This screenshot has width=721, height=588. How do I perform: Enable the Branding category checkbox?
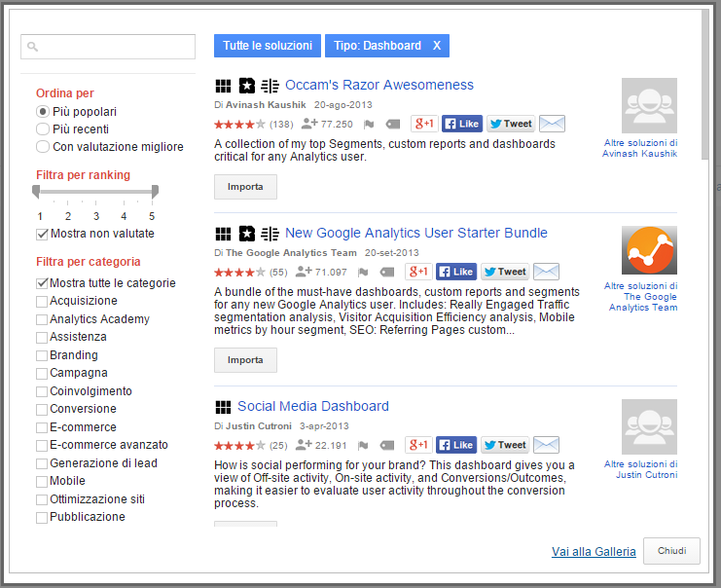[42, 355]
